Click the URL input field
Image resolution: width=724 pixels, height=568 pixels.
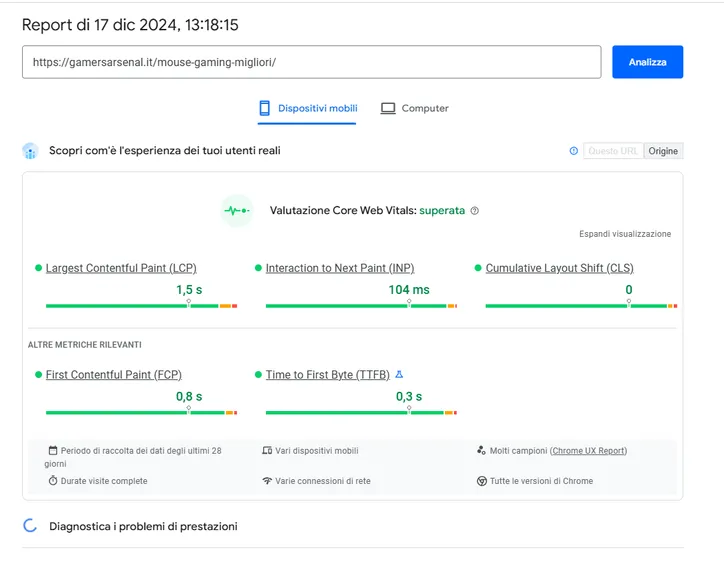point(312,62)
